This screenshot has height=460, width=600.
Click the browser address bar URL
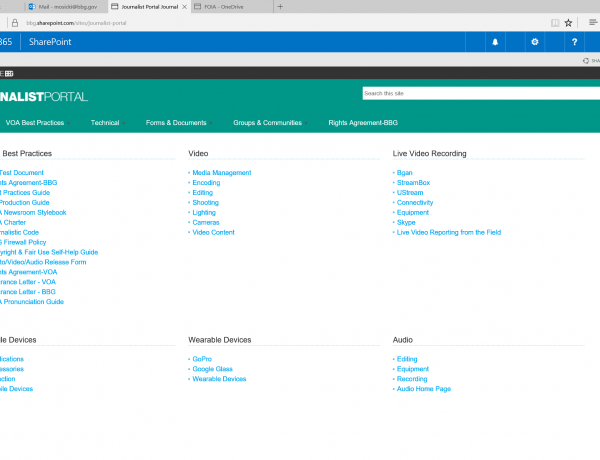(x=76, y=23)
